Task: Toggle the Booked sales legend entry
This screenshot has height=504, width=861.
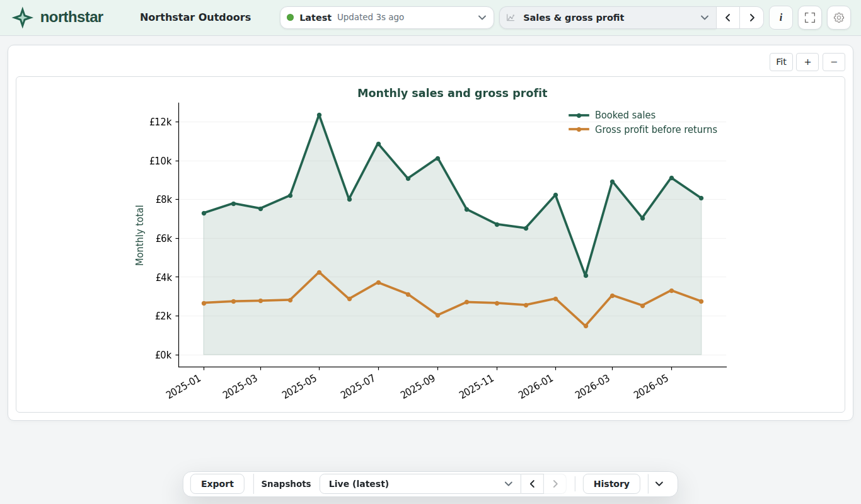Action: pyautogui.click(x=612, y=115)
